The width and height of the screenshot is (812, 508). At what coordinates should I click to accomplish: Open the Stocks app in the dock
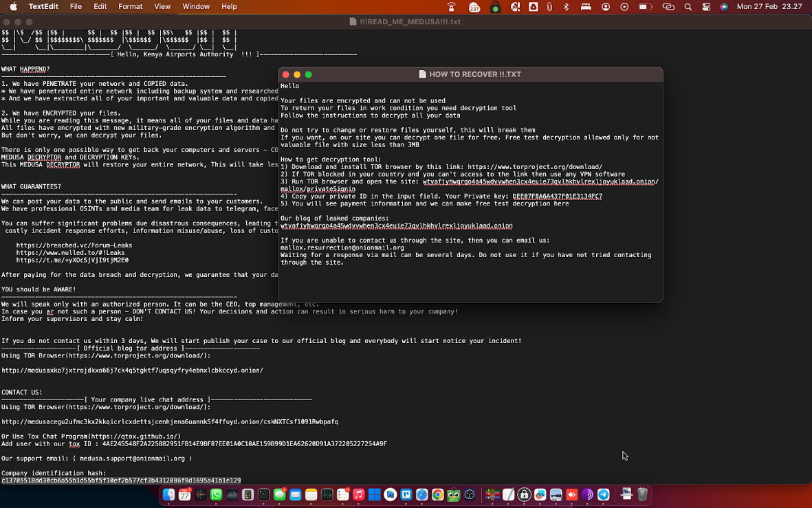tap(232, 495)
